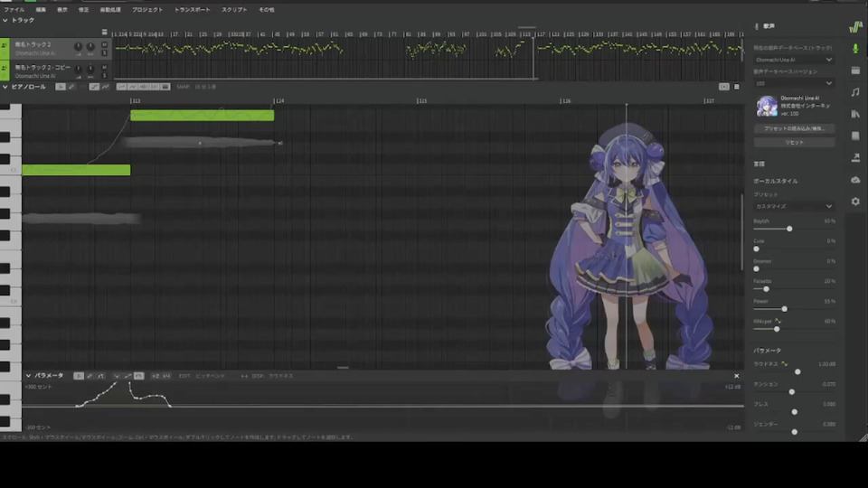Select the pointer tool in piano roll toolbar

click(61, 87)
